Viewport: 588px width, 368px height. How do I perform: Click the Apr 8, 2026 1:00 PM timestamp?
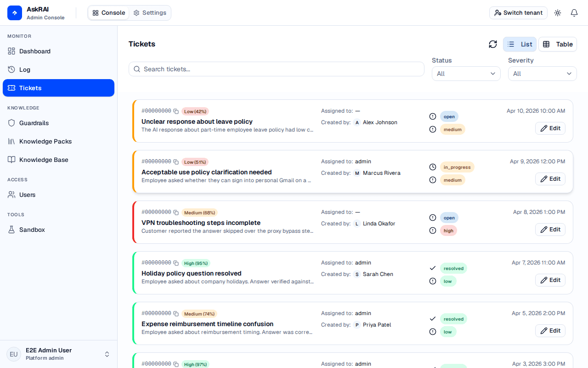point(539,212)
